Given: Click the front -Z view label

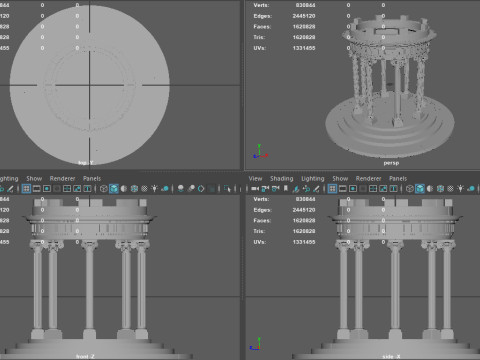Looking at the screenshot, I should point(85,356).
